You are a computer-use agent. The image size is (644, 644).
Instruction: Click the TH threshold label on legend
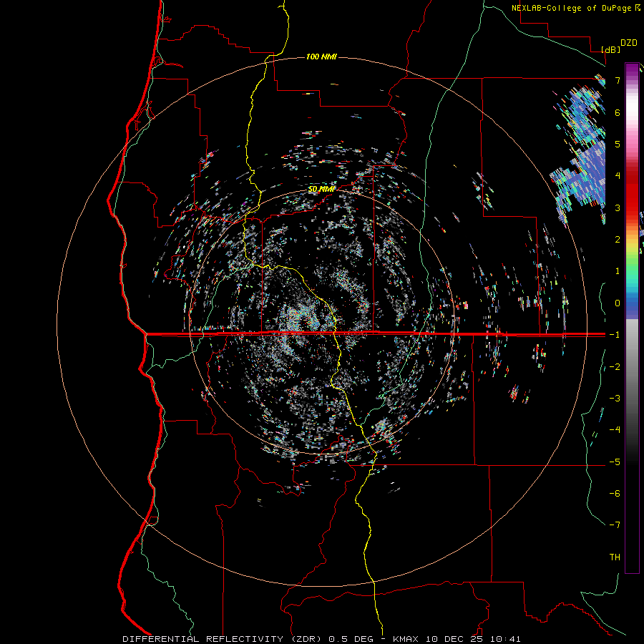tap(615, 557)
